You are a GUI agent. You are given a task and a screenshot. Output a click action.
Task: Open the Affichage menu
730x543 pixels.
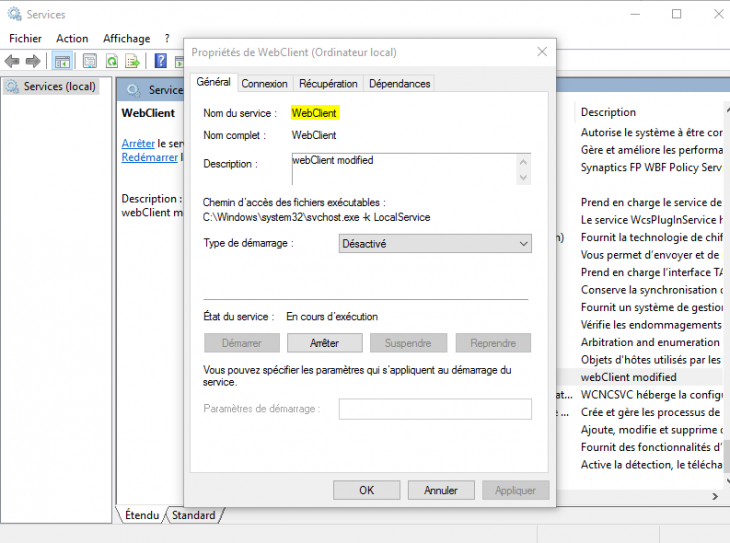click(x=127, y=38)
